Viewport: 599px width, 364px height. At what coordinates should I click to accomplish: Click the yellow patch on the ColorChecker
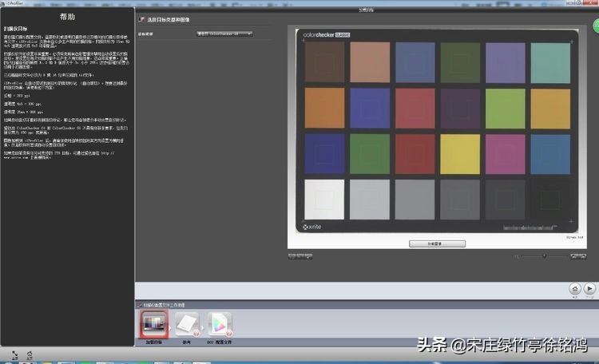tap(460, 154)
